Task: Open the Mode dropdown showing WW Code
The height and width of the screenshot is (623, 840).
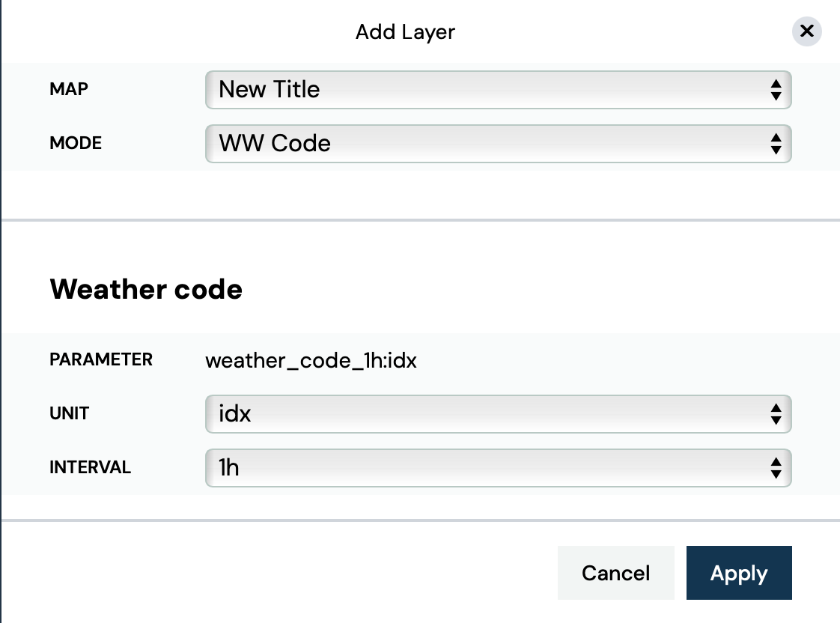Action: [x=487, y=143]
